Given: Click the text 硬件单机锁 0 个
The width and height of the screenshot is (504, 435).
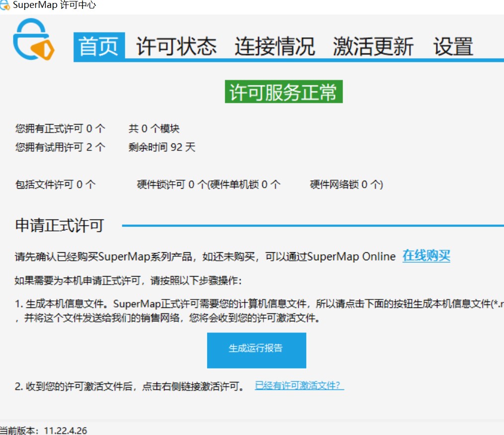Looking at the screenshot, I should click(x=245, y=184).
